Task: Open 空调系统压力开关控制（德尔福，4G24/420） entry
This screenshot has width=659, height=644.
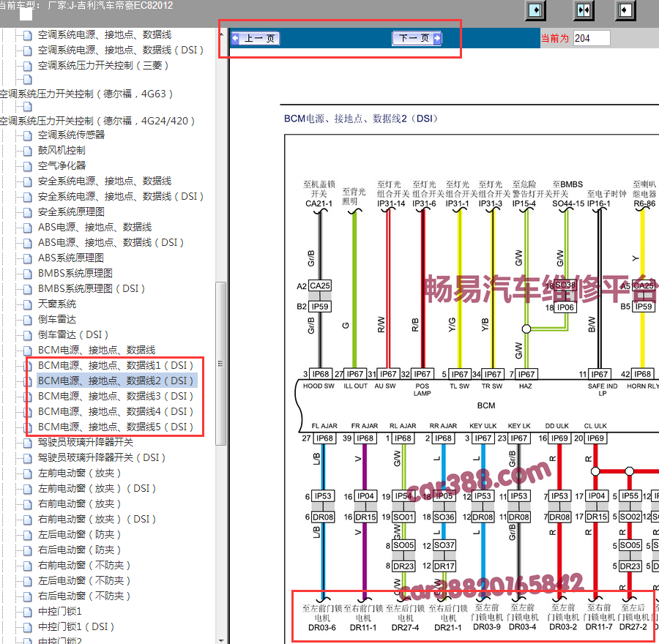Action: click(x=97, y=121)
